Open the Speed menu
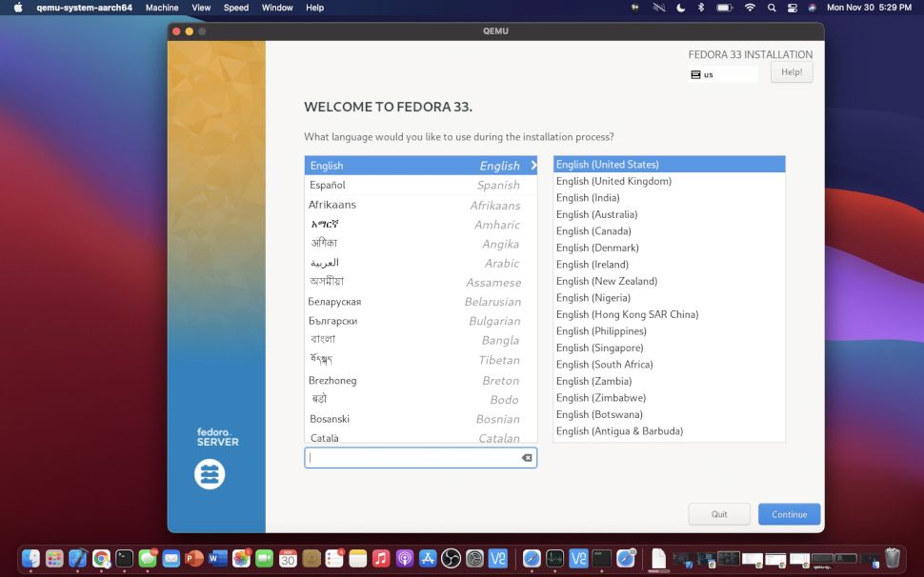 pos(235,8)
